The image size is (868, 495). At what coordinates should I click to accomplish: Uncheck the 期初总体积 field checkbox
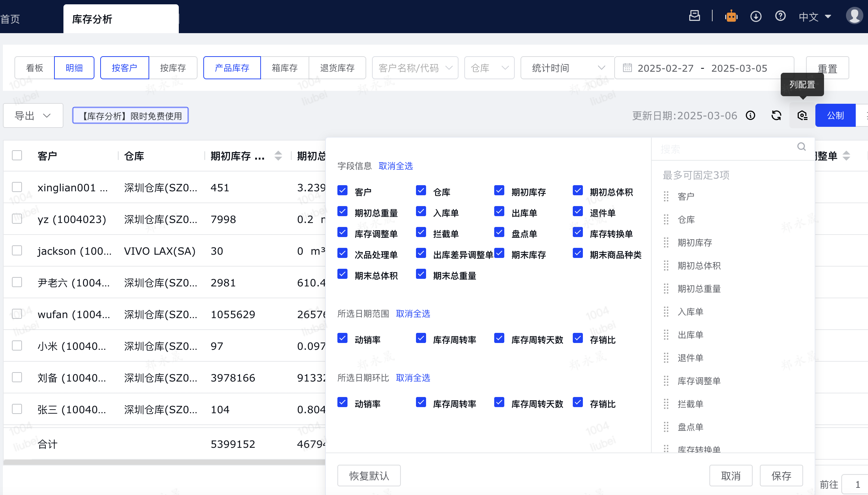point(578,190)
